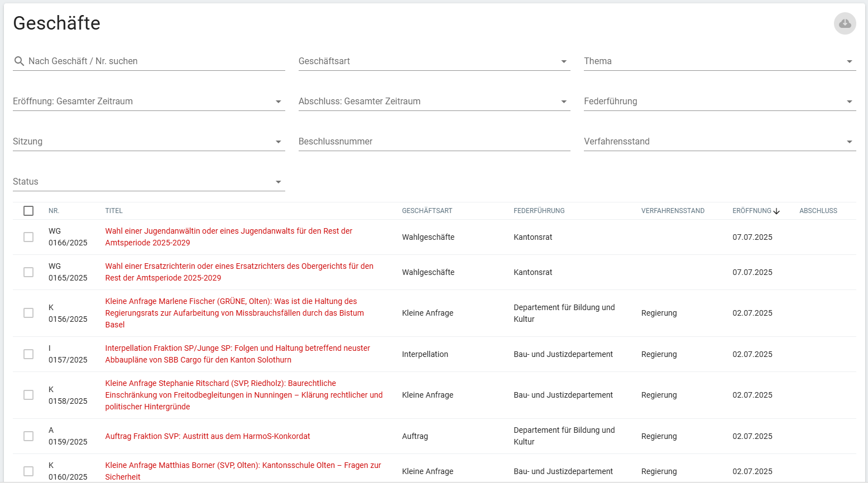Check the row A 0159/2025
The height and width of the screenshot is (483, 868).
pos(28,436)
